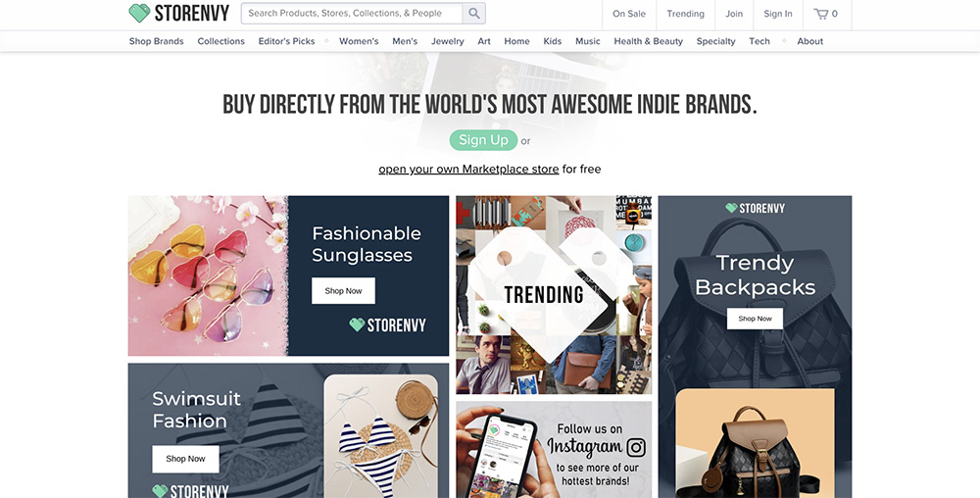Click Shop Now on the Fashionable Sunglasses banner
This screenshot has height=498, width=980.
point(343,290)
